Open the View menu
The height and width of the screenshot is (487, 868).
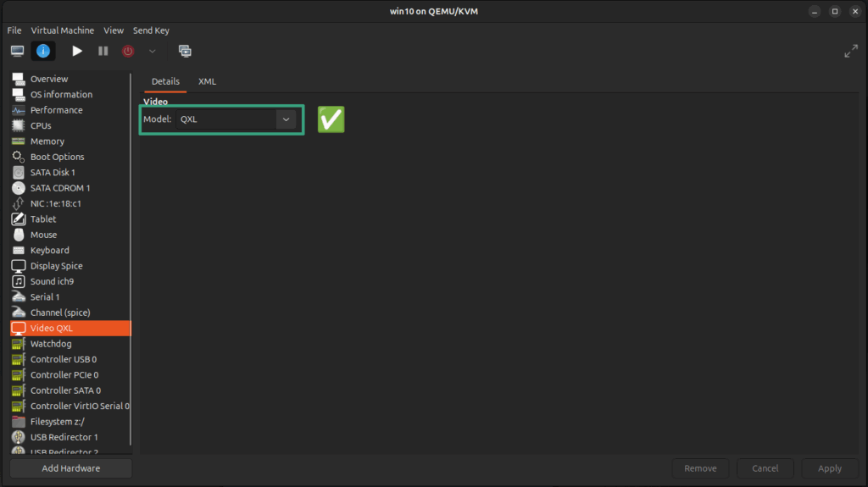click(114, 30)
